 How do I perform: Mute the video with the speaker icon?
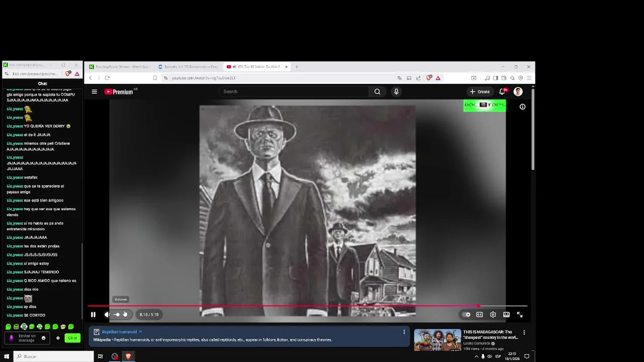coord(107,315)
